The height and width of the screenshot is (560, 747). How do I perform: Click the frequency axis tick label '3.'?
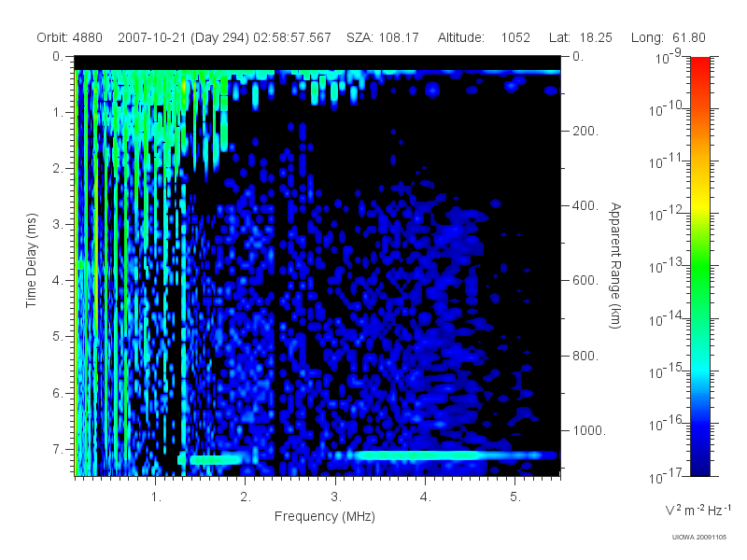pos(336,497)
